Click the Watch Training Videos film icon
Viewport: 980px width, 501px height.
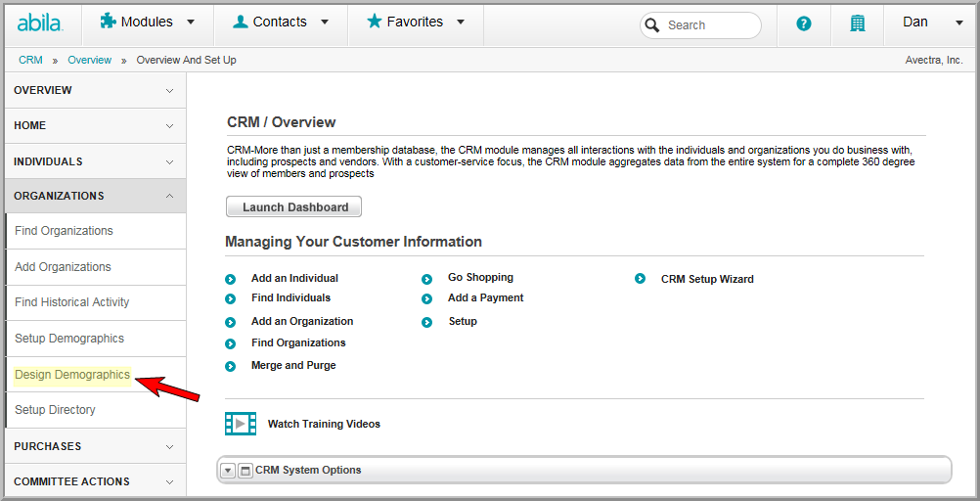pyautogui.click(x=241, y=424)
